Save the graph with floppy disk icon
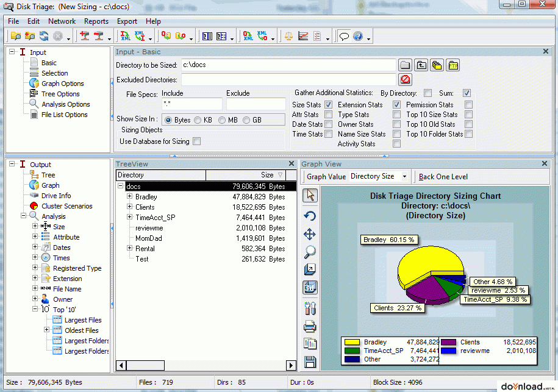 [x=310, y=362]
